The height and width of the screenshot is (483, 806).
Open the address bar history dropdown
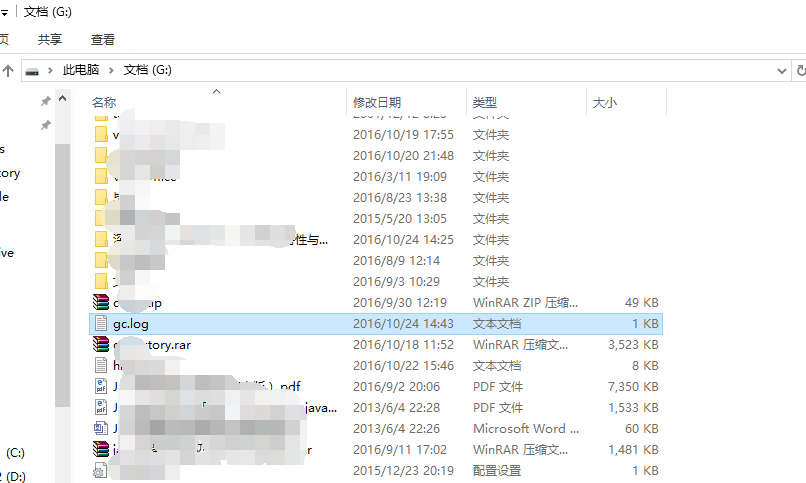(781, 70)
